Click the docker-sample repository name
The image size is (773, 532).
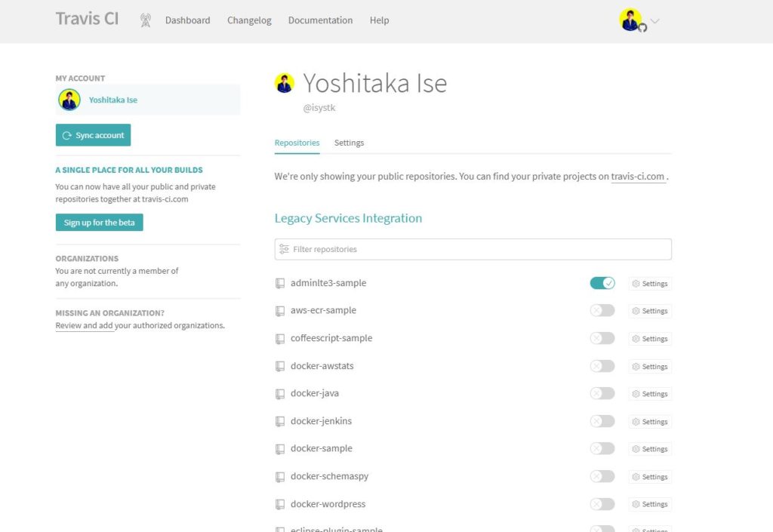point(322,448)
